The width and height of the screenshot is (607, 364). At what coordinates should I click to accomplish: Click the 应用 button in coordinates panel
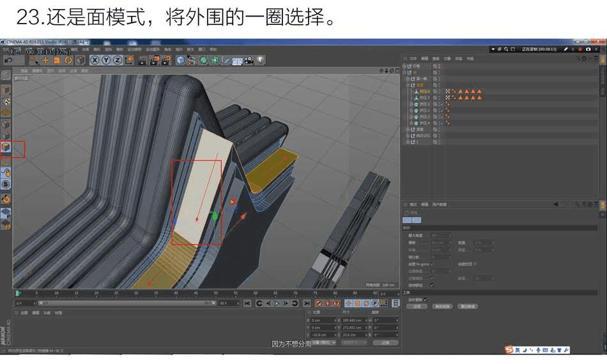click(385, 342)
